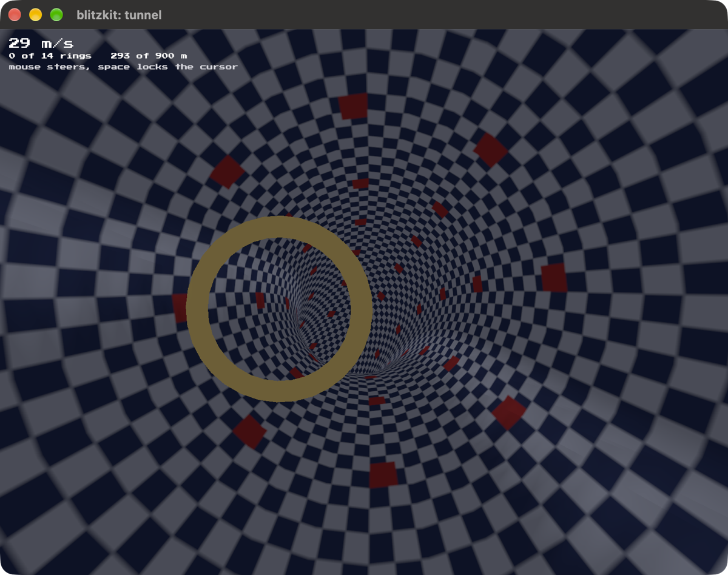Close the blitzkit tunnel window
The image size is (728, 575).
pos(15,15)
